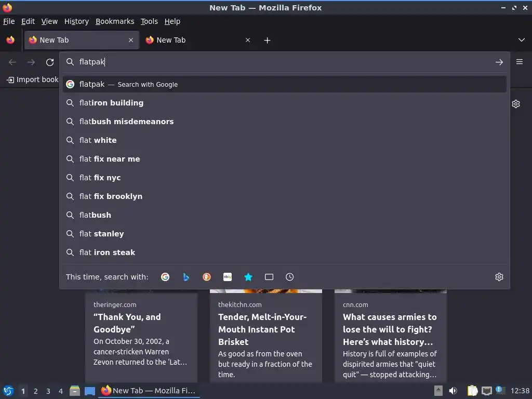Open search settings gear in urlbar dropdown
This screenshot has height=399, width=532.
click(x=499, y=277)
